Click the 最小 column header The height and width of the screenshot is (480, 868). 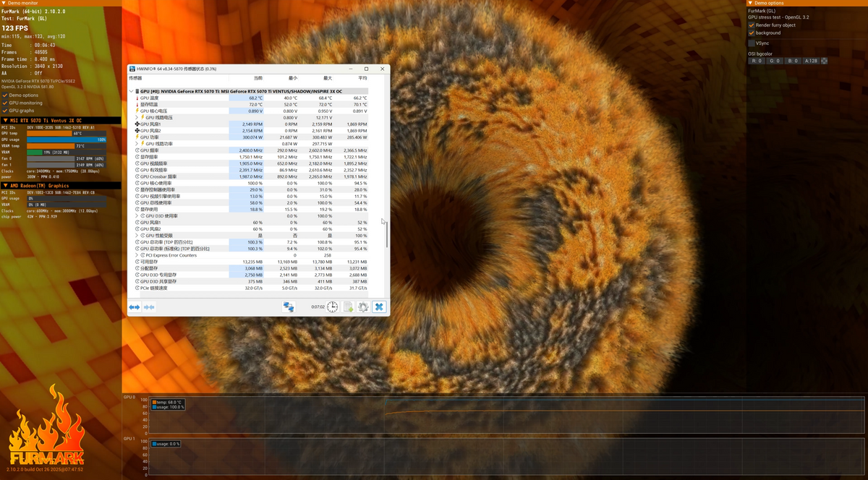(x=292, y=78)
